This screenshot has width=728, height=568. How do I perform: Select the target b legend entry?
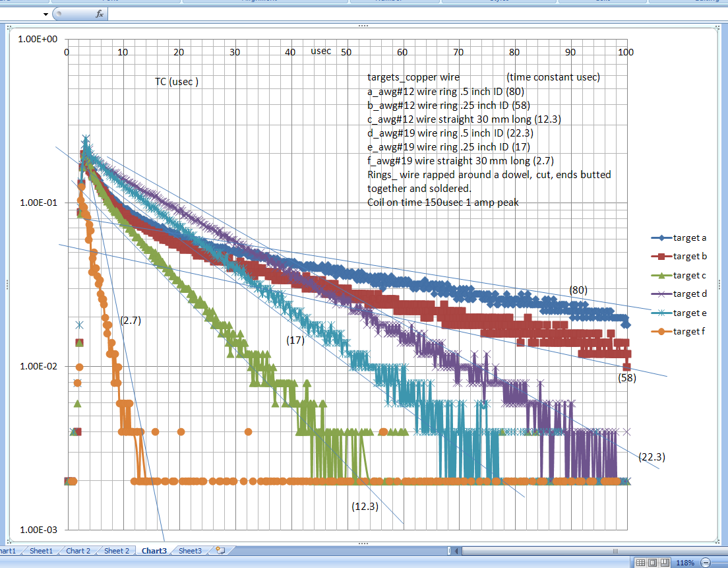point(679,257)
